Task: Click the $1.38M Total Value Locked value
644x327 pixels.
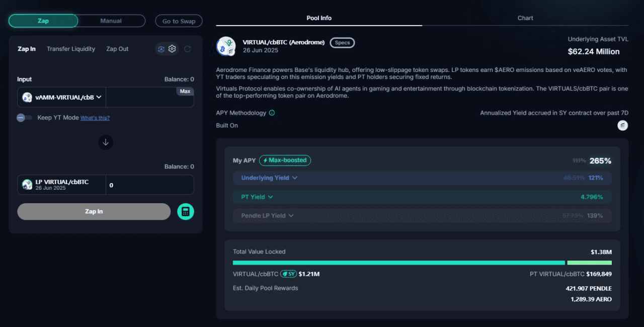Action: 601,252
